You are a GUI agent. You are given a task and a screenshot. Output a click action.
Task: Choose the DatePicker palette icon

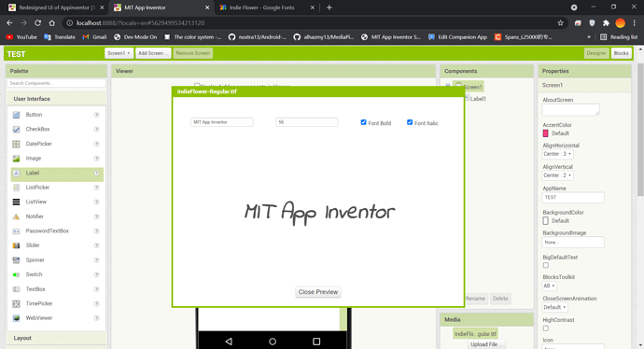coord(16,144)
